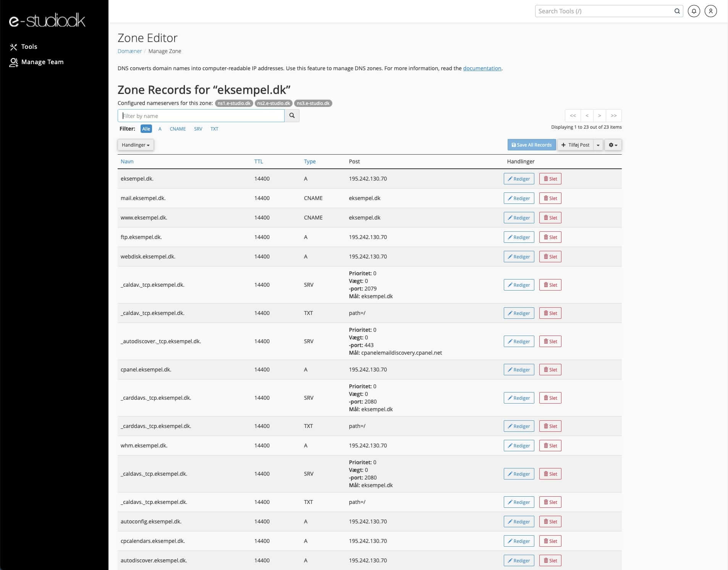Sort records by Type column
This screenshot has width=728, height=570.
[310, 161]
